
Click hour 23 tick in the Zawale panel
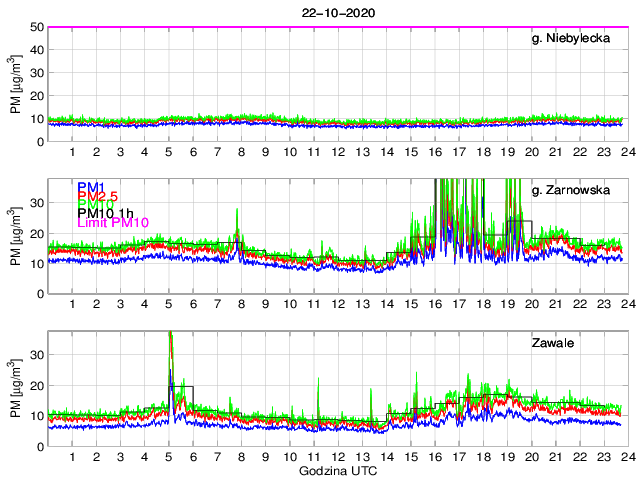point(603,457)
